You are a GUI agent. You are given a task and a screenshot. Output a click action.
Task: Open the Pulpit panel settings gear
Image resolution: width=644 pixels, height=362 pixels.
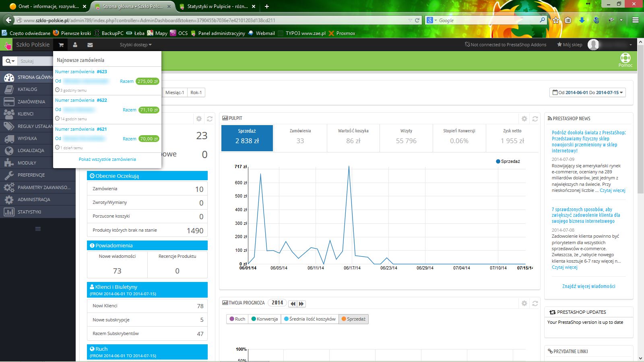(x=524, y=119)
